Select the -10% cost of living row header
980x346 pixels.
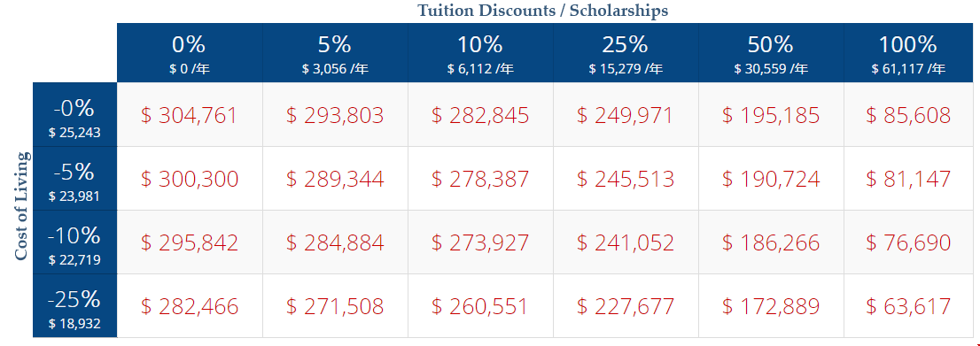click(x=74, y=242)
